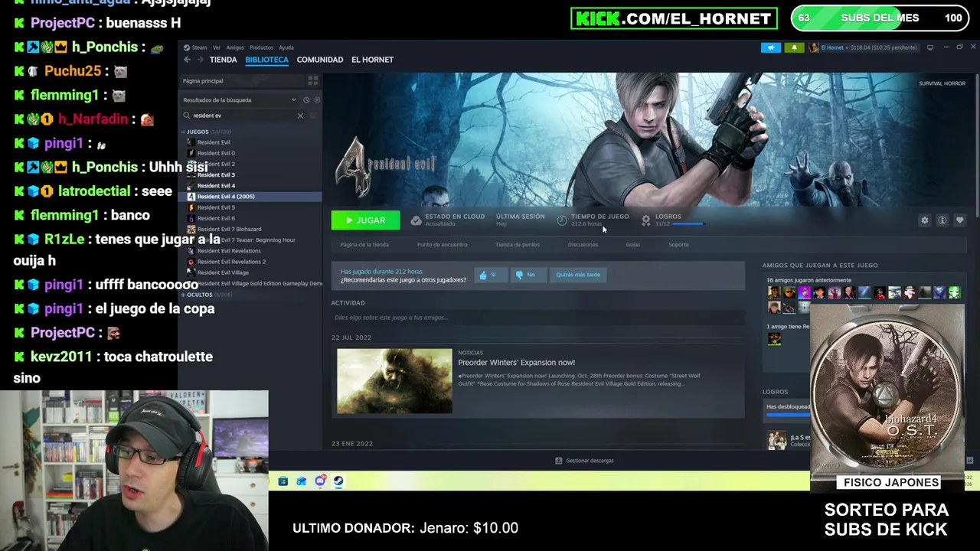Select Resident Evil Revelations 2 entry
Screen dimensions: 980x551
[231, 262]
